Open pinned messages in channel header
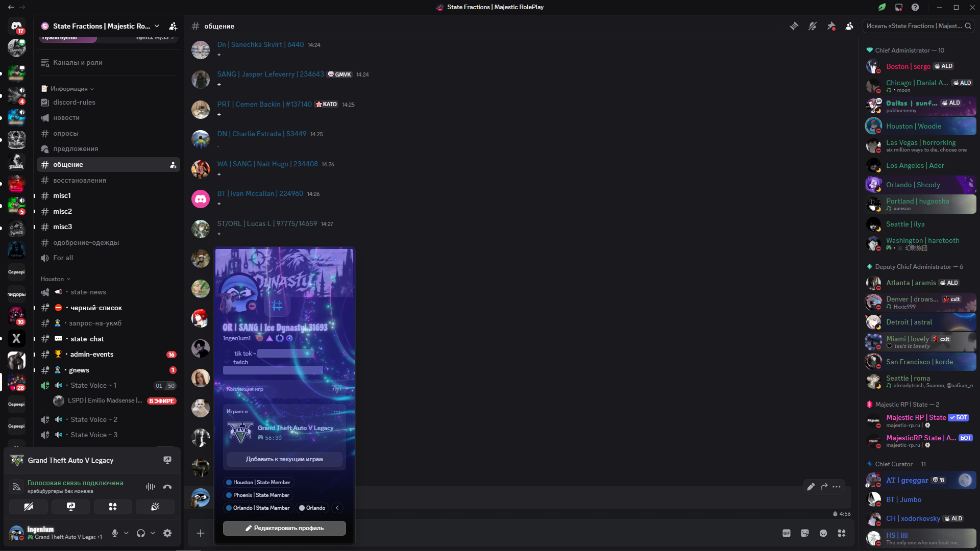Image resolution: width=980 pixels, height=551 pixels. tap(831, 26)
